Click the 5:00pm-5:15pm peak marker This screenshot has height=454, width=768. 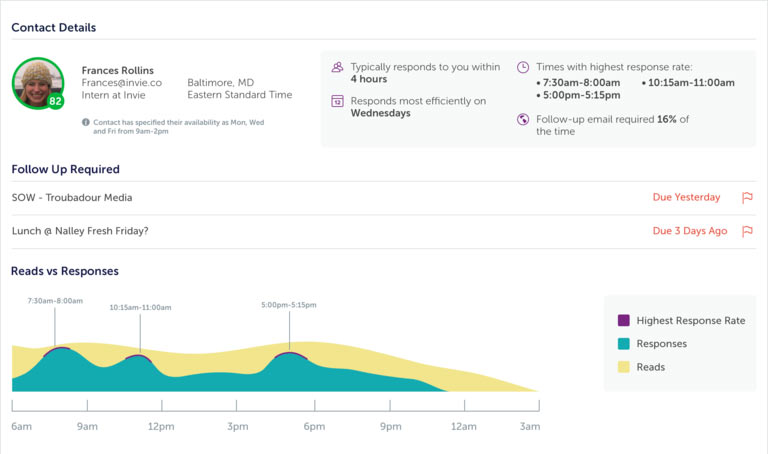(289, 352)
